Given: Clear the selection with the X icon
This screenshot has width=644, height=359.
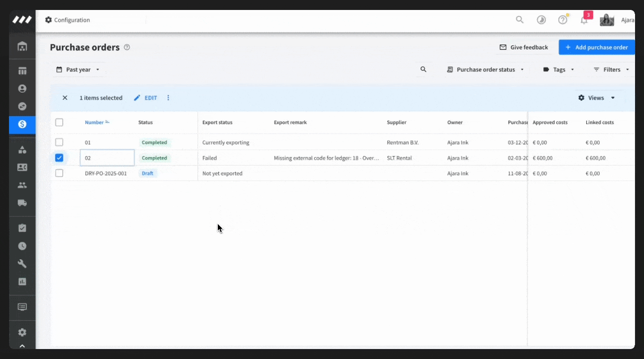Looking at the screenshot, I should click(65, 98).
